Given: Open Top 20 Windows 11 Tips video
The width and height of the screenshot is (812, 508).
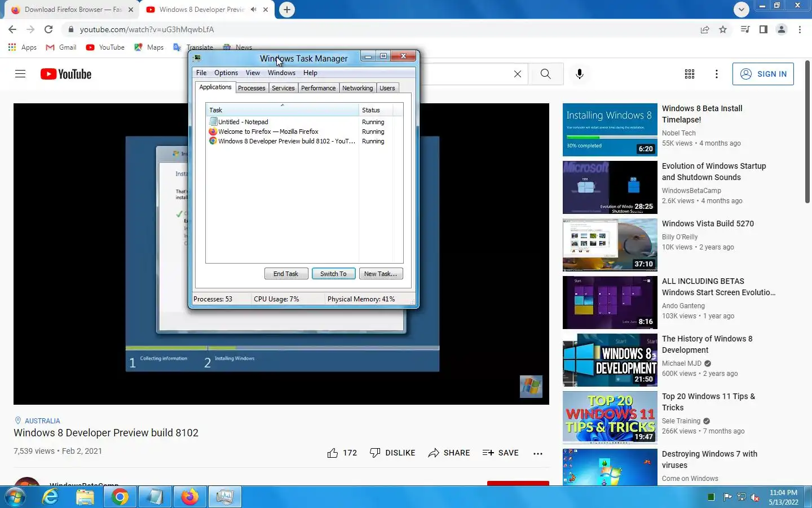Looking at the screenshot, I should (610, 417).
